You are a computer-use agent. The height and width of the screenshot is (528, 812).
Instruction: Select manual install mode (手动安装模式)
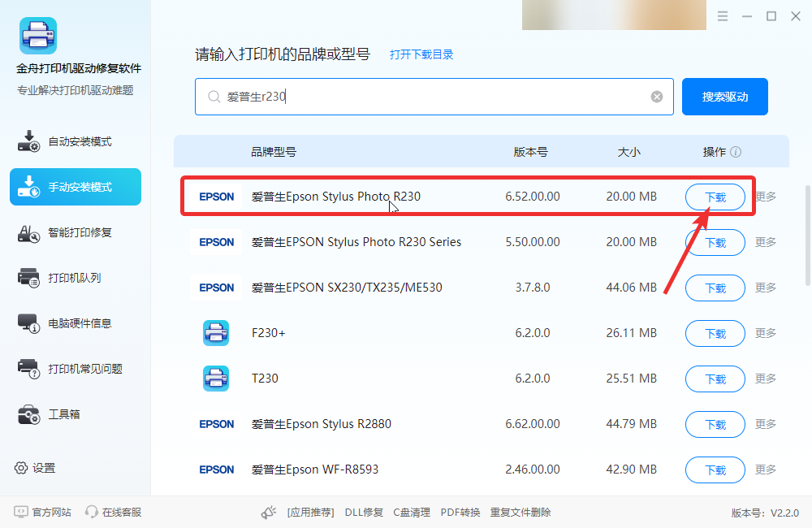click(76, 187)
